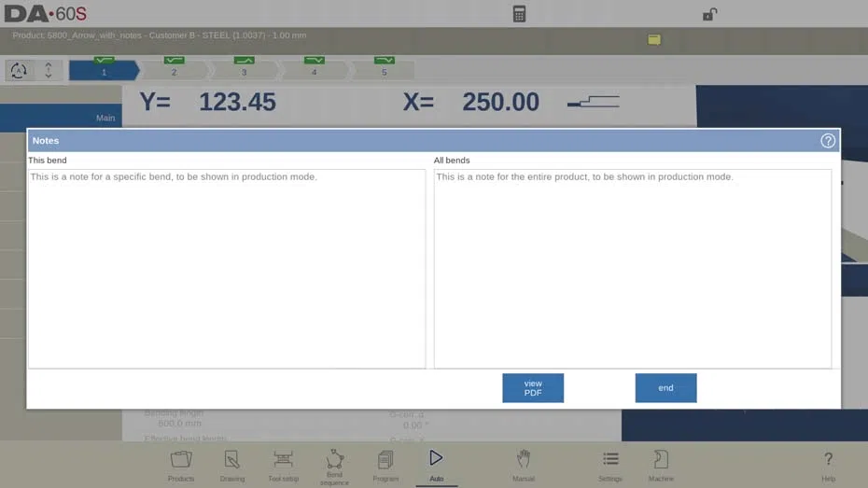
Task: Click the automatic bend cycle icon
Action: coord(19,71)
